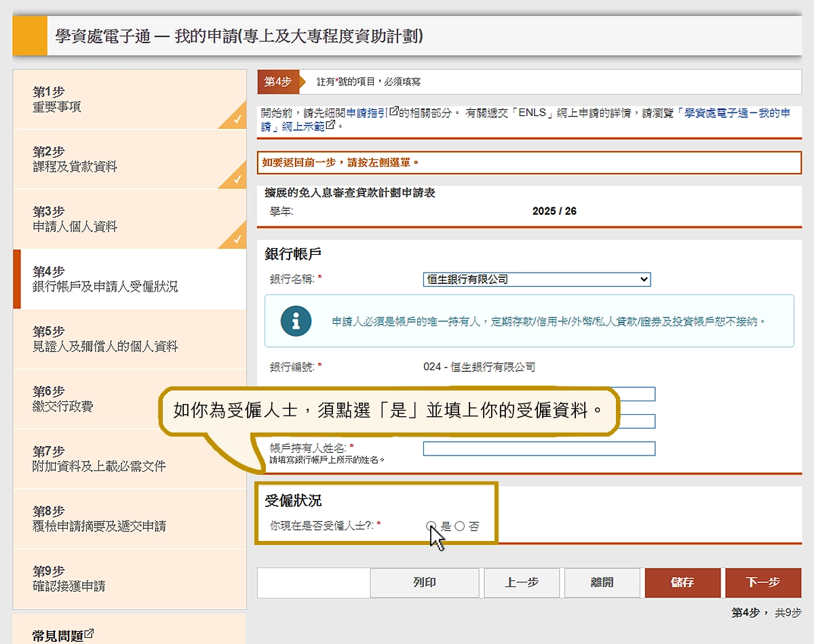The height and width of the screenshot is (644, 814).
Task: Click the 帳戶持有人姓名 text field
Action: 539,449
